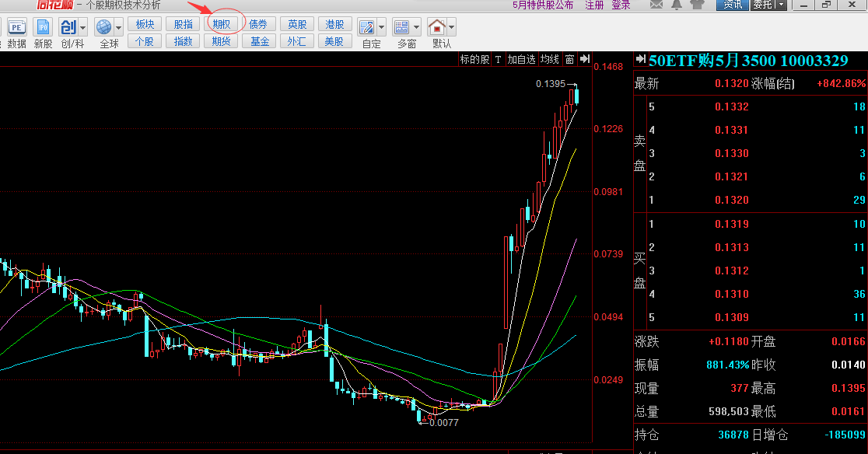Click the 登录 login link
This screenshot has height=454, width=868.
[621, 5]
